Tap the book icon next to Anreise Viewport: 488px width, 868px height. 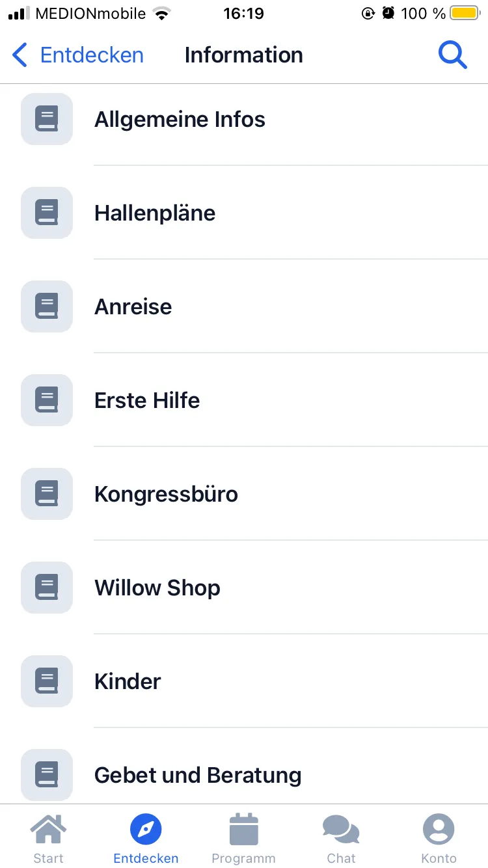point(47,306)
